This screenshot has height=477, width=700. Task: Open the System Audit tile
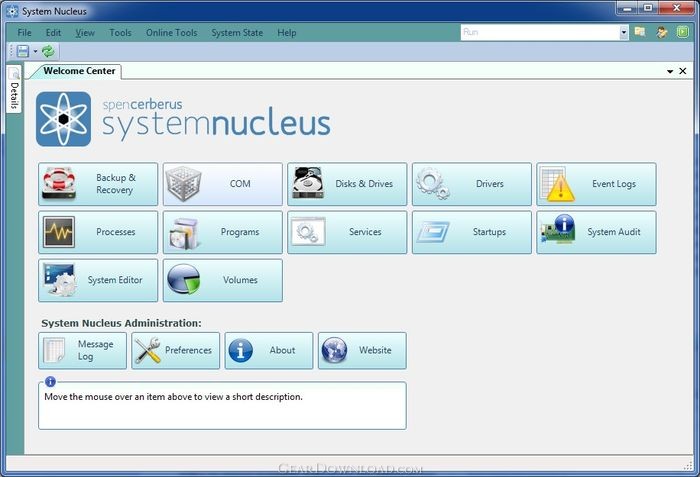coord(596,232)
